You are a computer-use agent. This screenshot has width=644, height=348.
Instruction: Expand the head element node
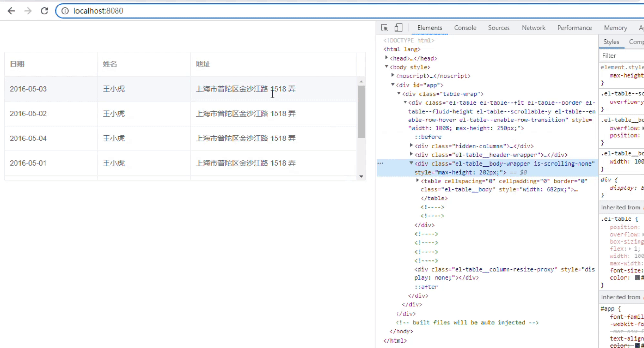click(x=387, y=58)
